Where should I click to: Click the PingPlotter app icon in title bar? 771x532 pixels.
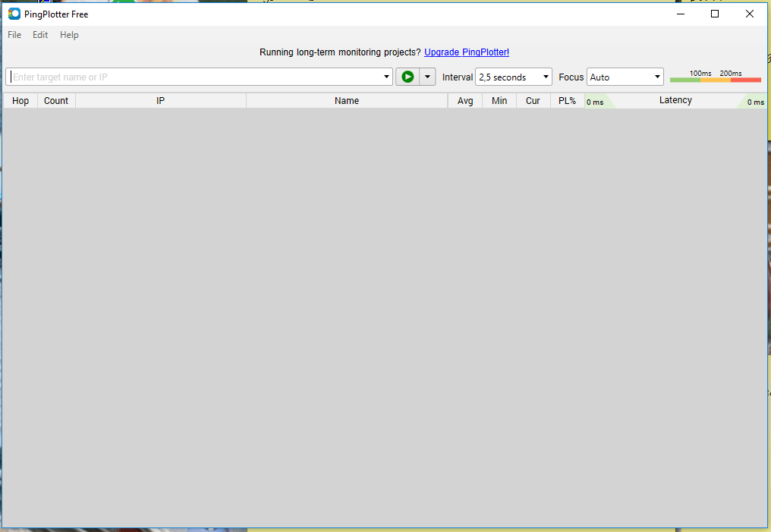(x=14, y=14)
